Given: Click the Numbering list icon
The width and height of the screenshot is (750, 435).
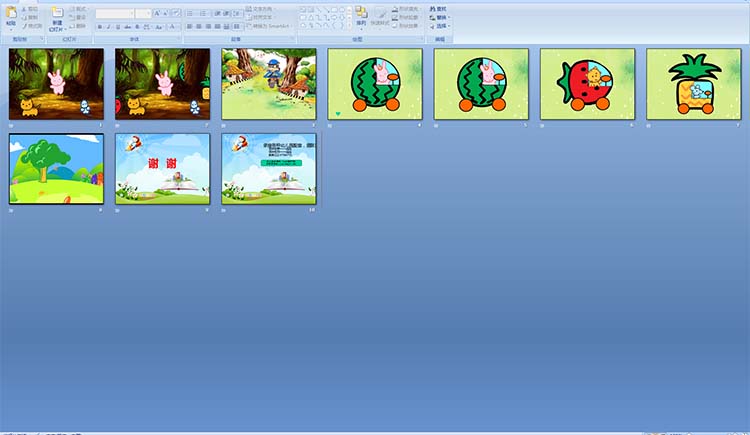Looking at the screenshot, I should pos(203,13).
